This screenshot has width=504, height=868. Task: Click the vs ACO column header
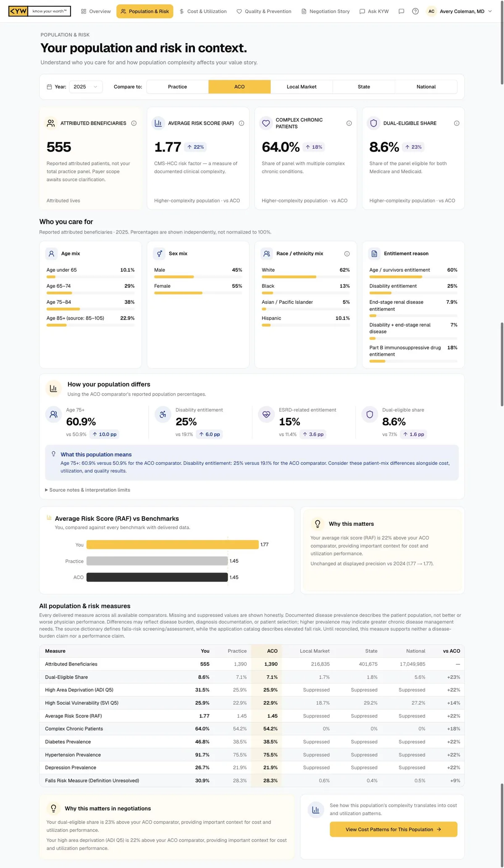[451, 651]
